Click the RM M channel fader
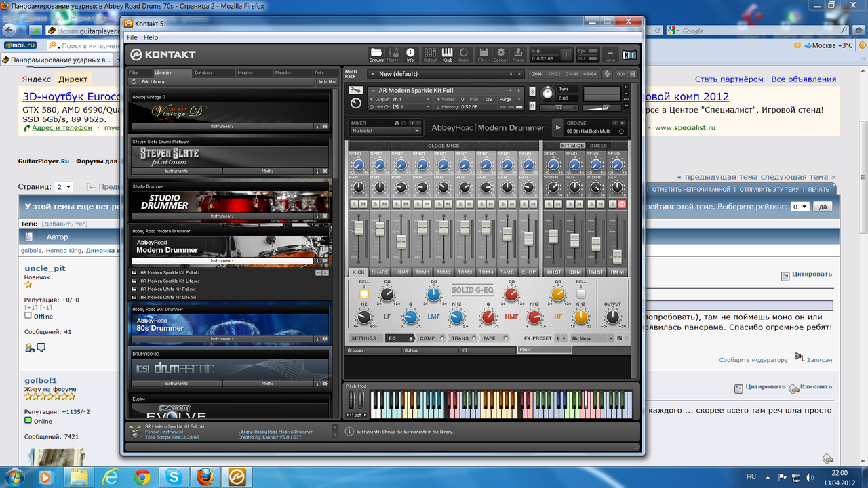 pos(617,257)
